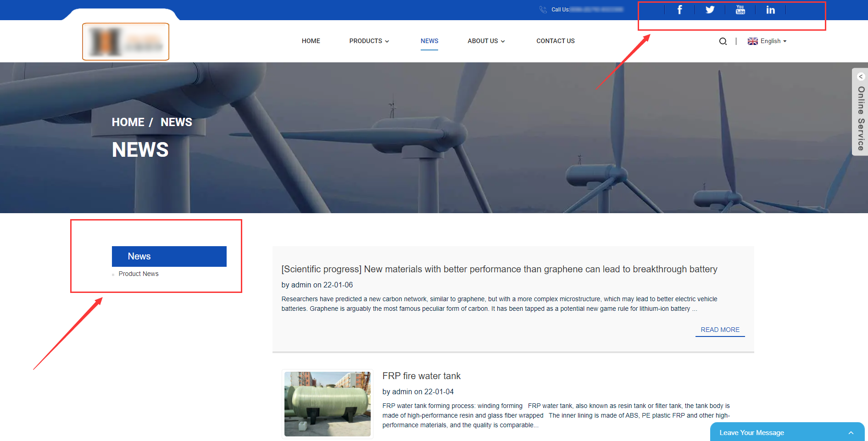
Task: Click the phone icon beside Call Us
Action: point(543,10)
